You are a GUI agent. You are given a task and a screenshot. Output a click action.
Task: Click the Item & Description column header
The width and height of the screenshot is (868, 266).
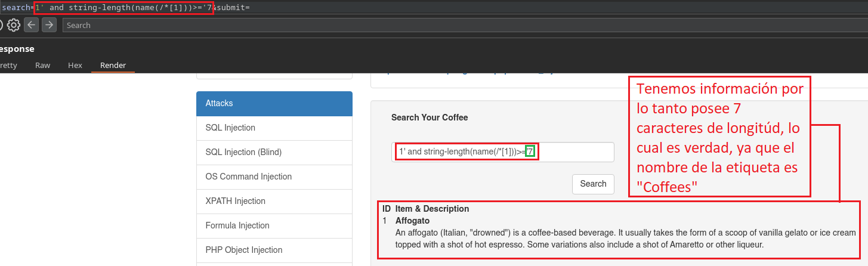pyautogui.click(x=432, y=209)
